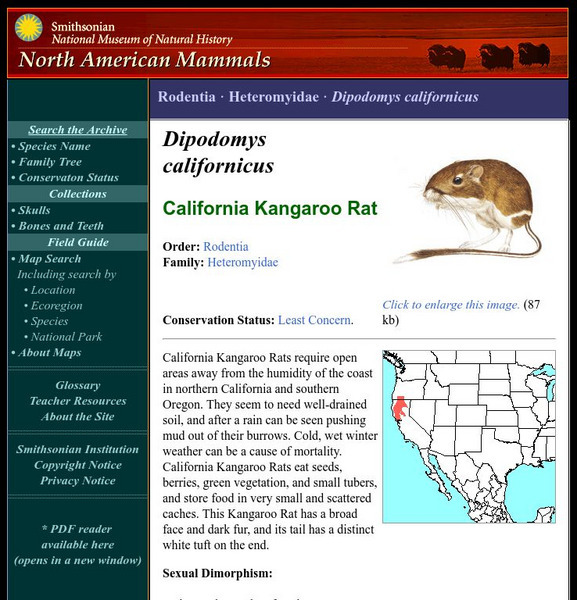Click the California Kangaroo Rat heading

tap(270, 209)
